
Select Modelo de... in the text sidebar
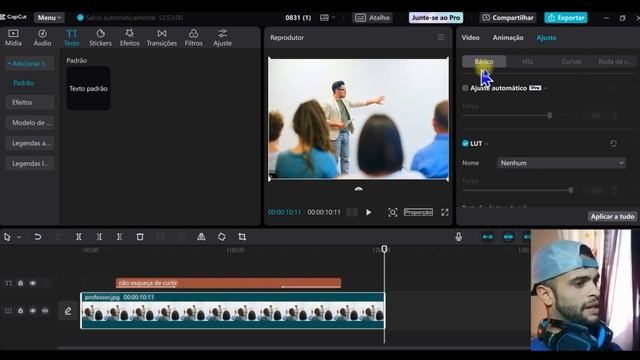point(29,123)
